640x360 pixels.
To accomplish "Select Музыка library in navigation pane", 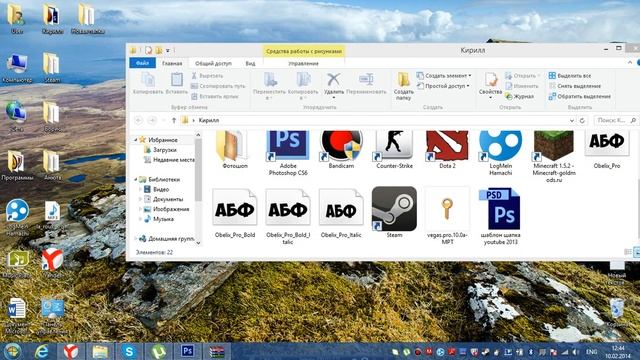I will tap(159, 219).
